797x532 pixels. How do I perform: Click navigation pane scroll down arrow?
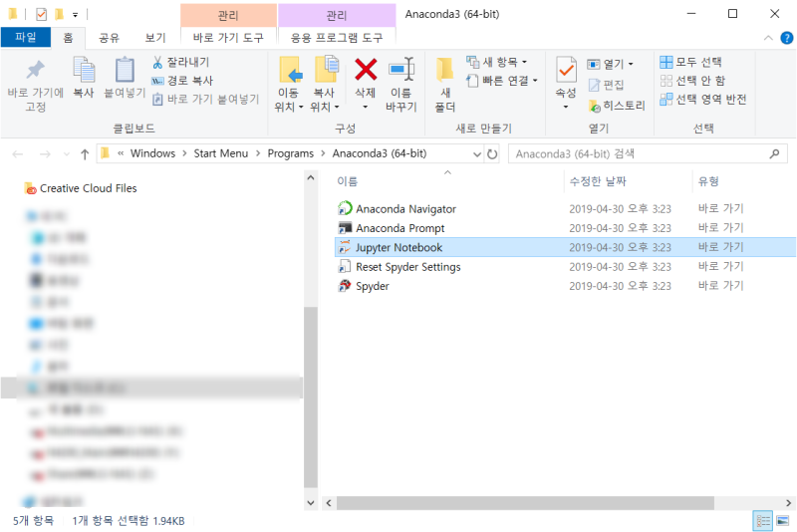click(311, 503)
